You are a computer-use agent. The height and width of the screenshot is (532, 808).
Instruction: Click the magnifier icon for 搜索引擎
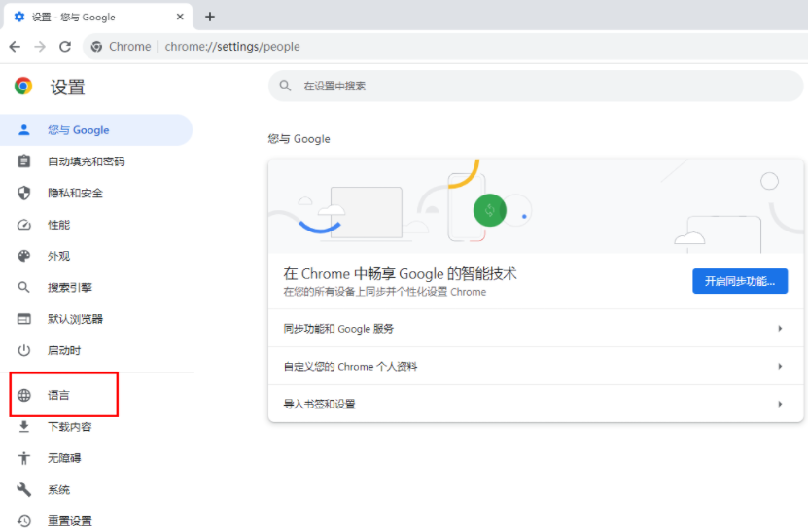tap(23, 287)
